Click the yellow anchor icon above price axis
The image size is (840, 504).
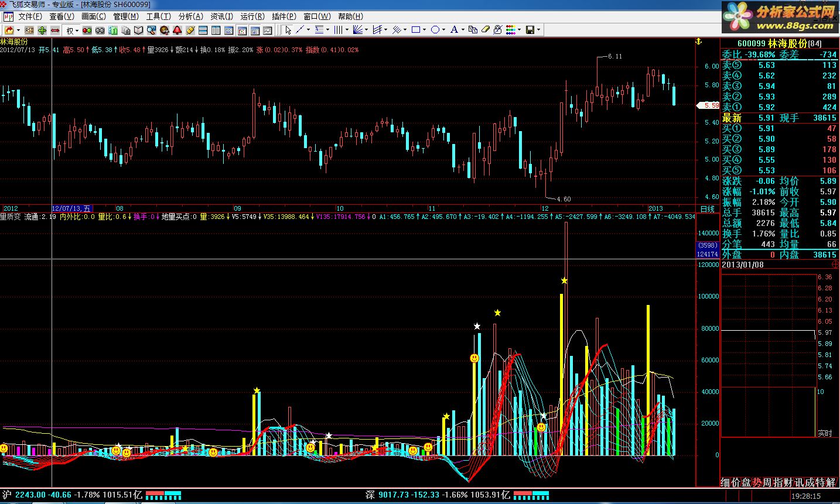(x=698, y=42)
